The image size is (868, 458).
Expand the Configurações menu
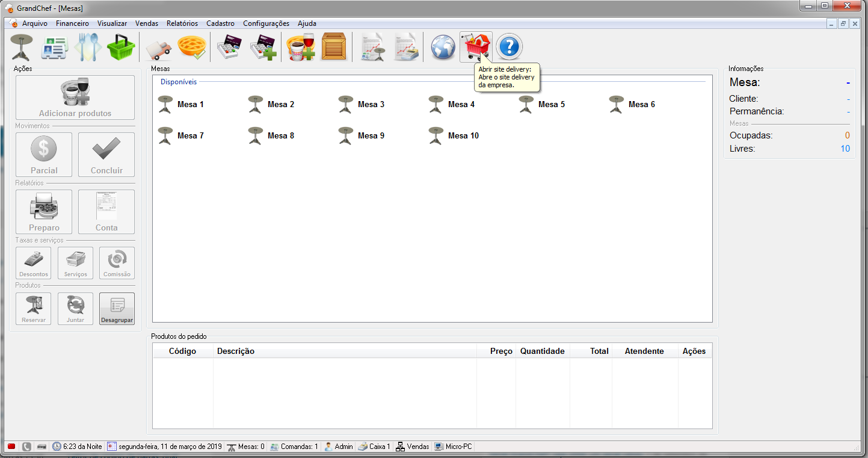[x=266, y=23]
